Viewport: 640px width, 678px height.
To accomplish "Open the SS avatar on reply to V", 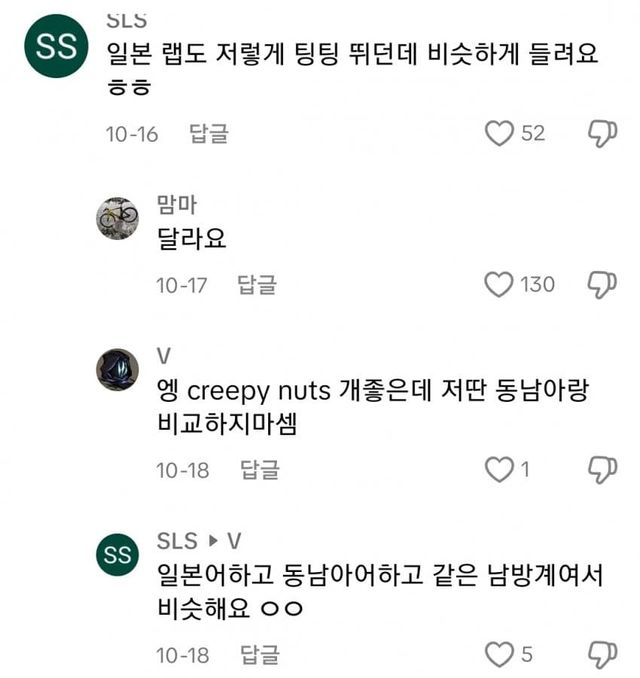I will [118, 554].
